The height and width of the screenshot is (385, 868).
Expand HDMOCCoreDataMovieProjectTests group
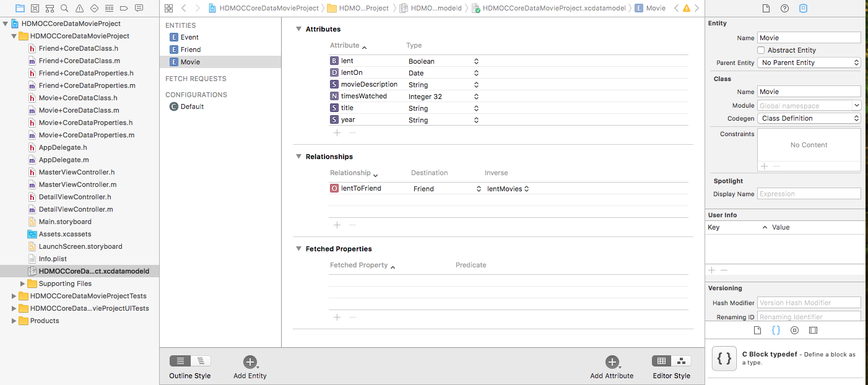point(14,296)
